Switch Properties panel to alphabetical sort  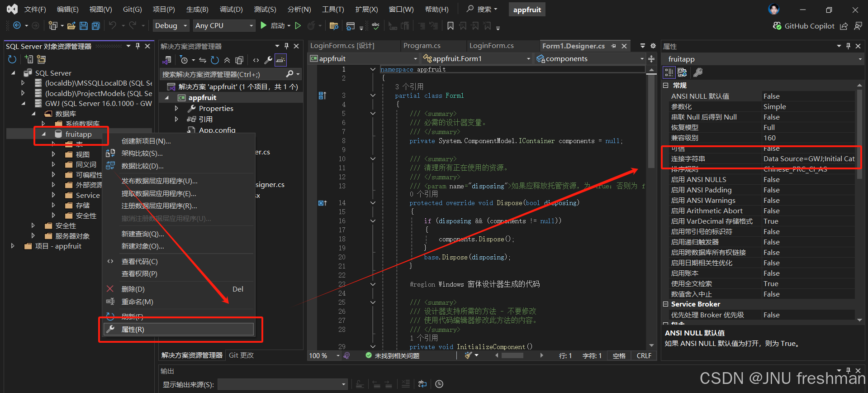(x=682, y=72)
